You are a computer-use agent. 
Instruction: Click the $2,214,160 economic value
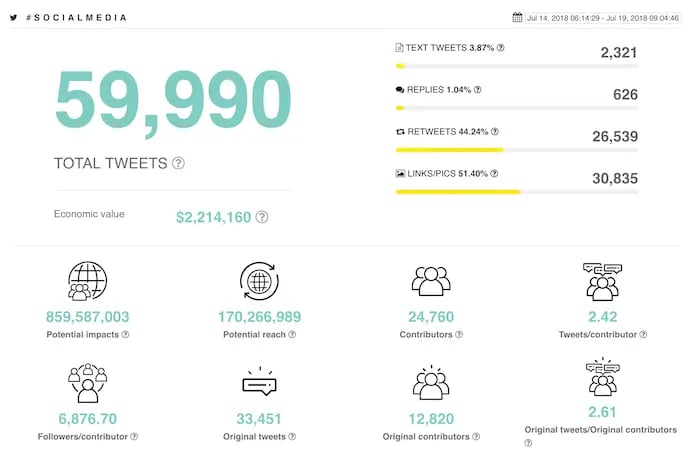point(213,216)
